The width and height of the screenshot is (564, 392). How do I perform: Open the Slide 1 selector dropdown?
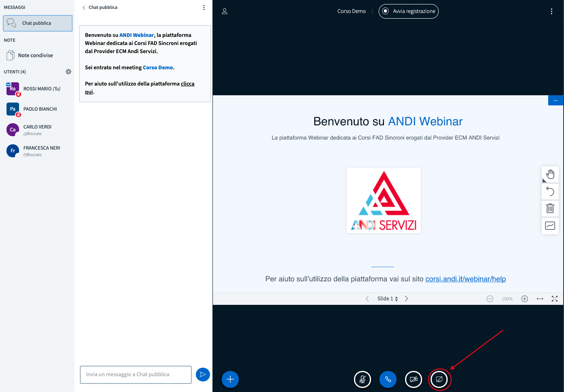pos(387,299)
